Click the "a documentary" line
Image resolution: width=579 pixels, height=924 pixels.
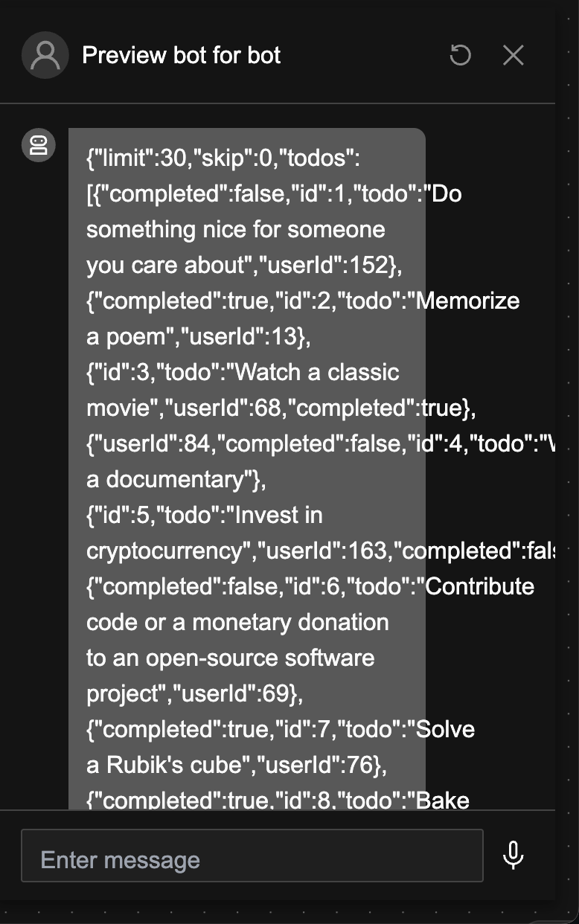(176, 479)
